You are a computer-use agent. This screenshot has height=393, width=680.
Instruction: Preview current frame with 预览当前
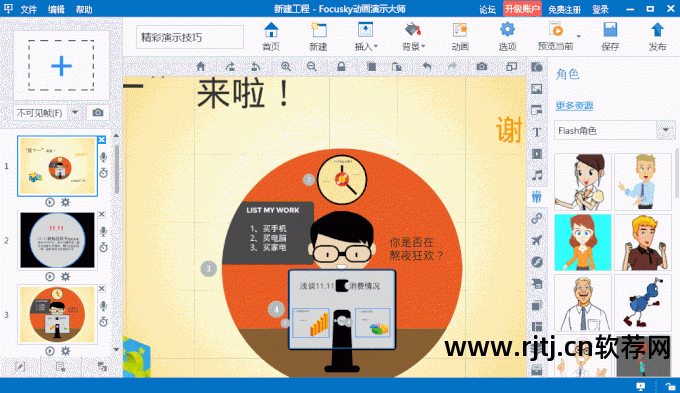(556, 36)
